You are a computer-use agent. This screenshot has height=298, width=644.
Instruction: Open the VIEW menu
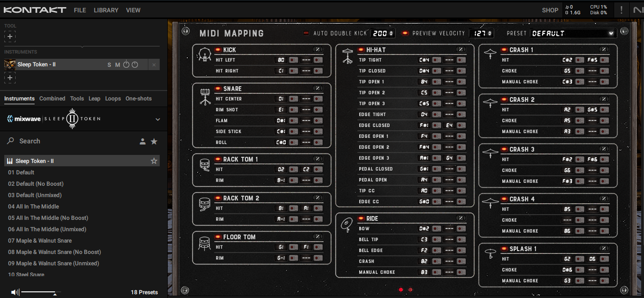133,10
